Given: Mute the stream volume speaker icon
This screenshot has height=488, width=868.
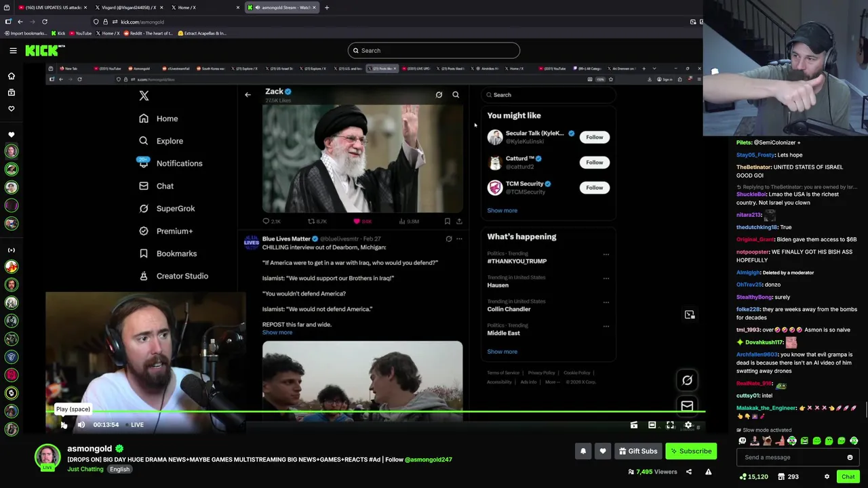Looking at the screenshot, I should pyautogui.click(x=81, y=425).
